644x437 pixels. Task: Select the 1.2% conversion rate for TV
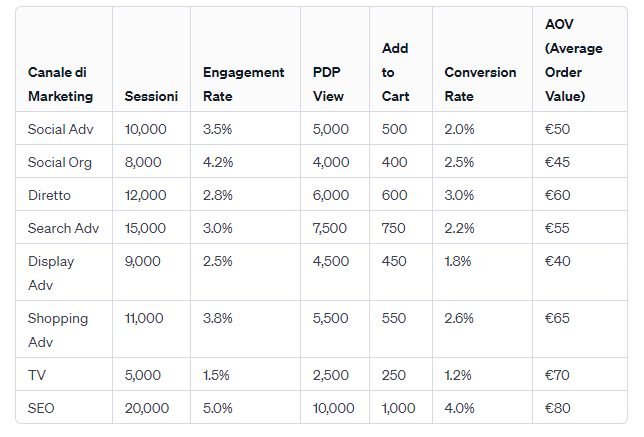click(458, 375)
